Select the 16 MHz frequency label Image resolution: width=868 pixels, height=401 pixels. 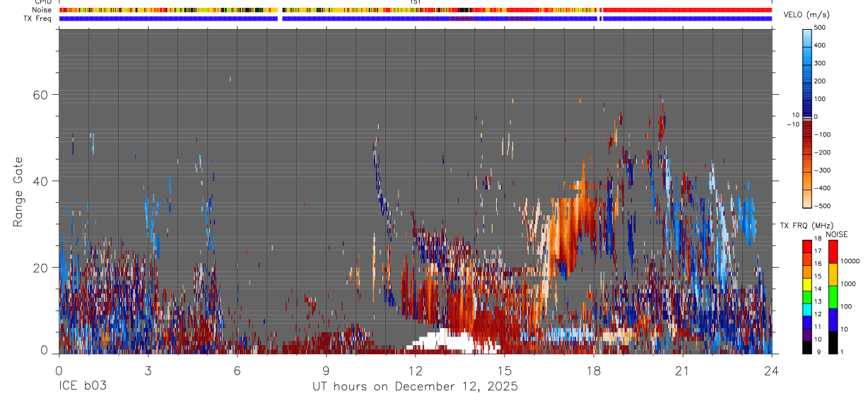819,264
